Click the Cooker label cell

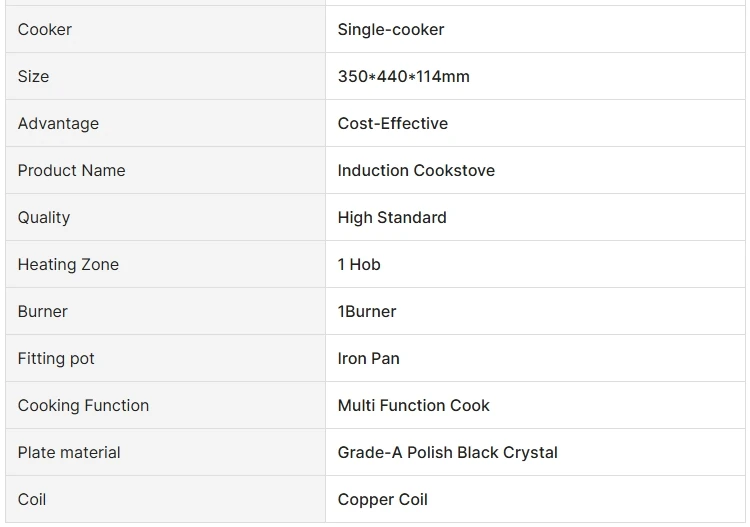pyautogui.click(x=45, y=30)
